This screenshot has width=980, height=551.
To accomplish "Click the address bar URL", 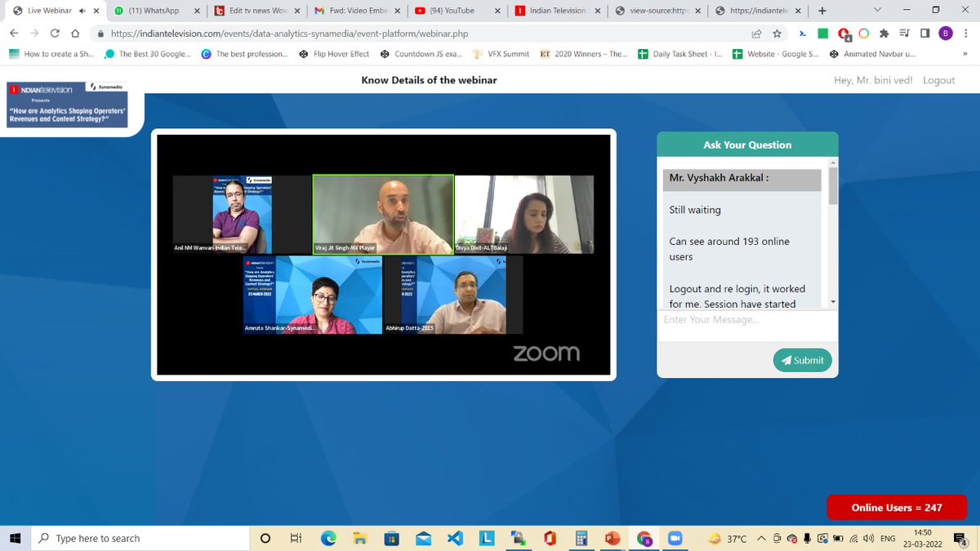I will coord(290,33).
